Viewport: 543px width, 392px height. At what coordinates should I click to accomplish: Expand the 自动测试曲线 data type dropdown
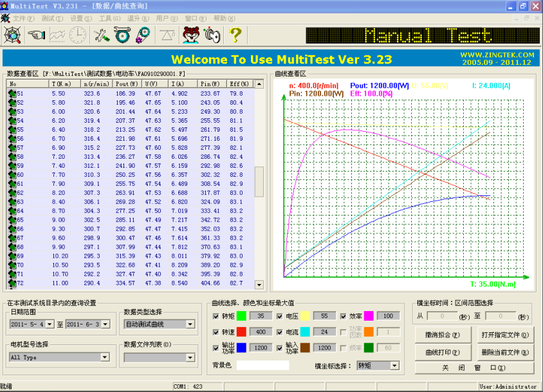[190, 325]
